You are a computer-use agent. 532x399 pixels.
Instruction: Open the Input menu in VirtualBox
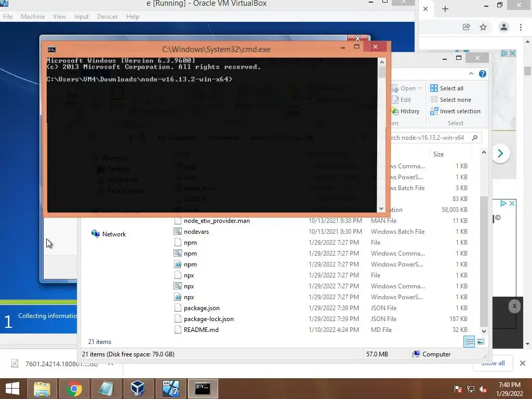click(x=82, y=16)
